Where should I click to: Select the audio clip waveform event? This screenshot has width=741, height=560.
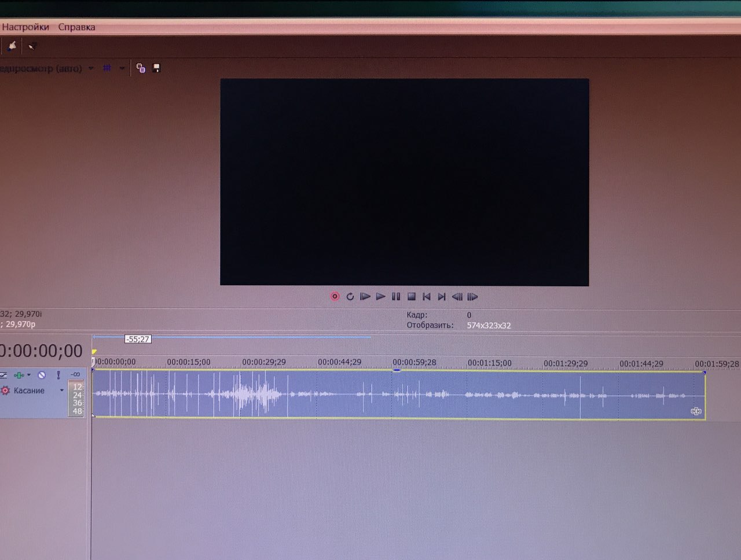coord(399,395)
